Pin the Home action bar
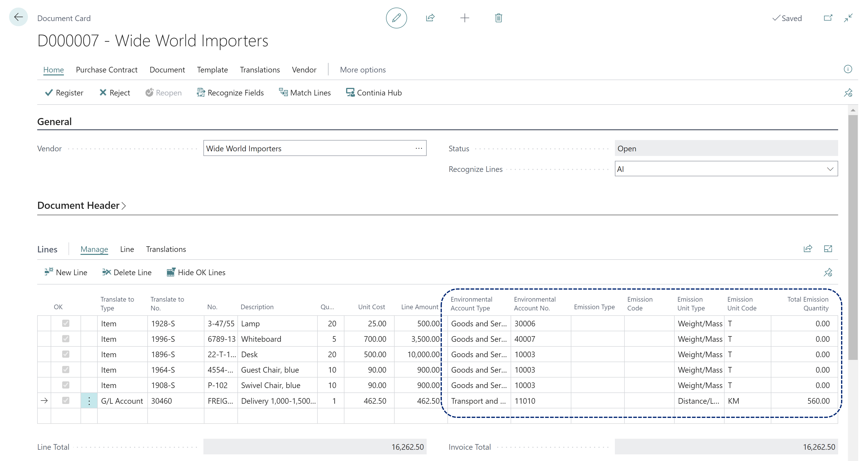Viewport: 868px width, 461px height. (x=848, y=93)
